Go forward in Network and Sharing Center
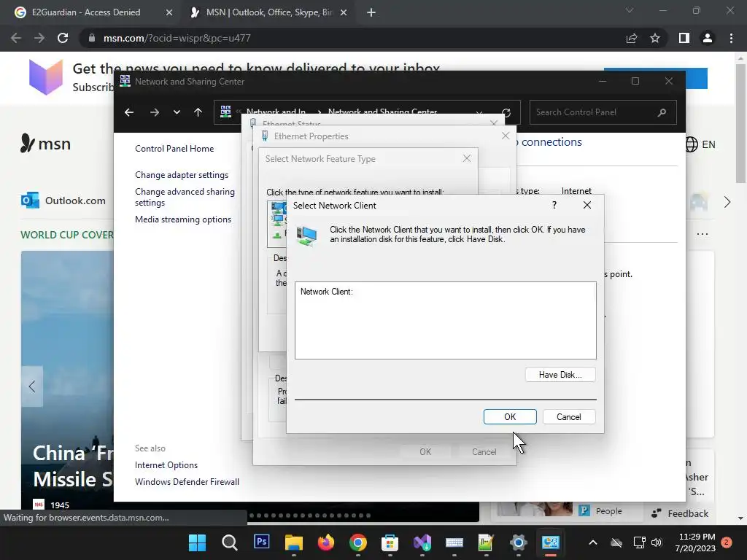This screenshot has height=560, width=747. pos(155,112)
